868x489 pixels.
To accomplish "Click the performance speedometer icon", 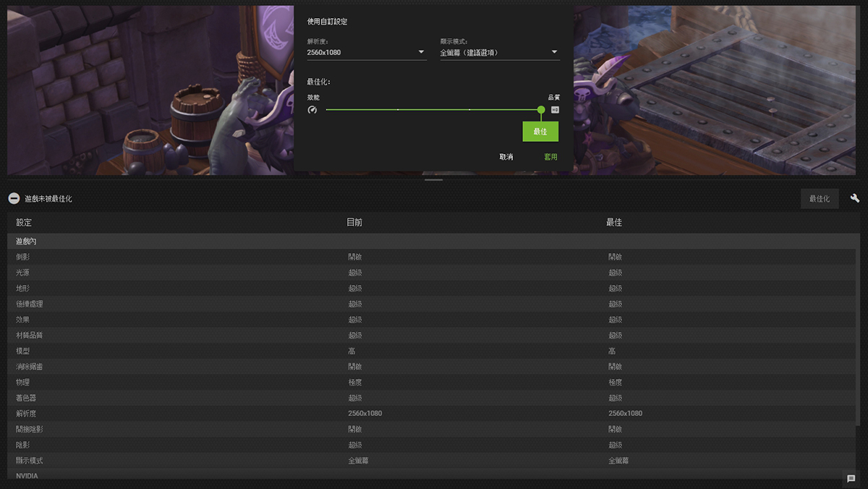I will (x=312, y=110).
